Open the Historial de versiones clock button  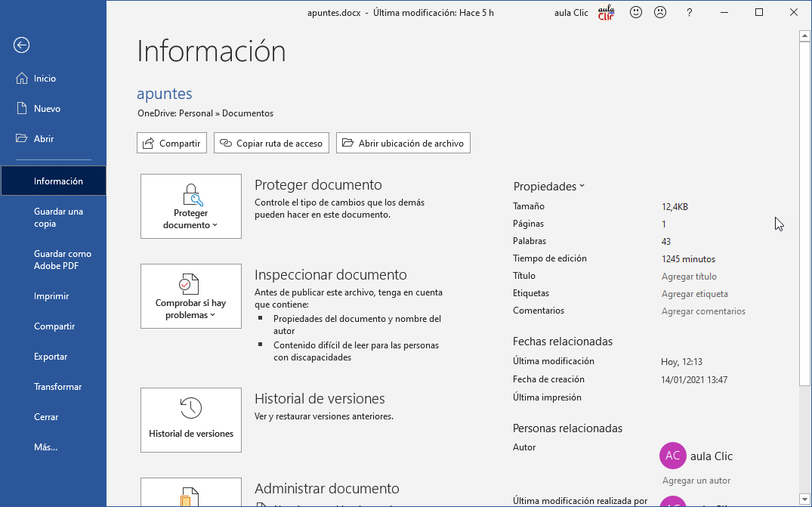click(191, 420)
